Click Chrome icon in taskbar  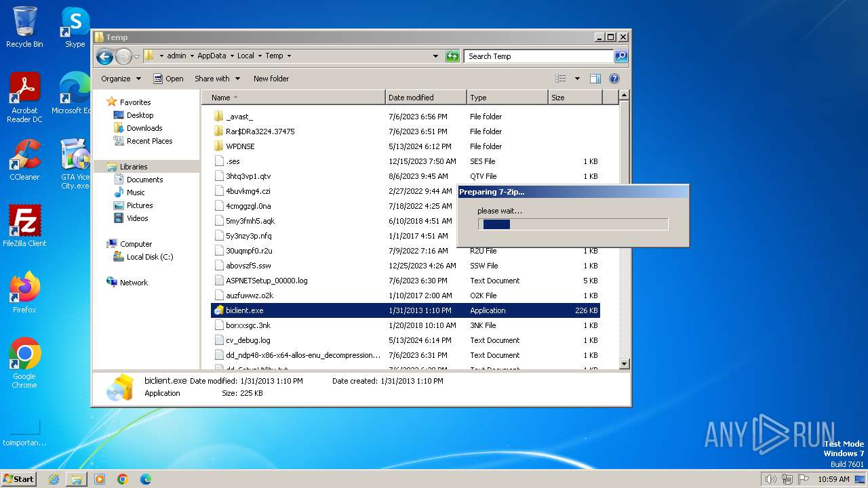point(123,479)
